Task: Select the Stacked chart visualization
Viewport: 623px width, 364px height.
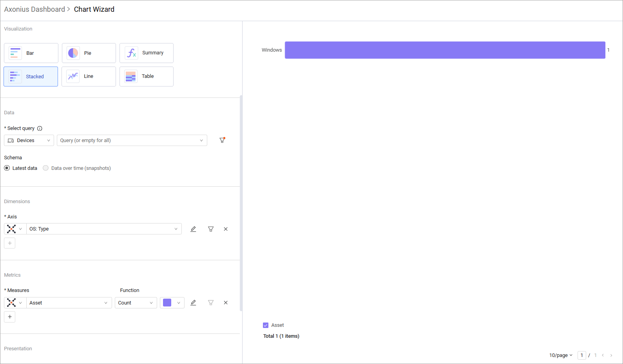Action: point(31,76)
